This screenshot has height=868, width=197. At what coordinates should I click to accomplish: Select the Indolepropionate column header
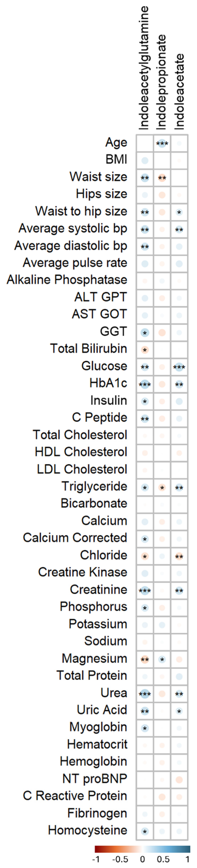[x=161, y=82]
